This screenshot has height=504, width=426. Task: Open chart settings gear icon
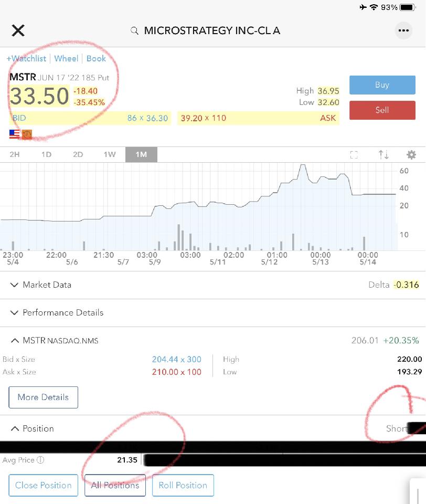411,155
